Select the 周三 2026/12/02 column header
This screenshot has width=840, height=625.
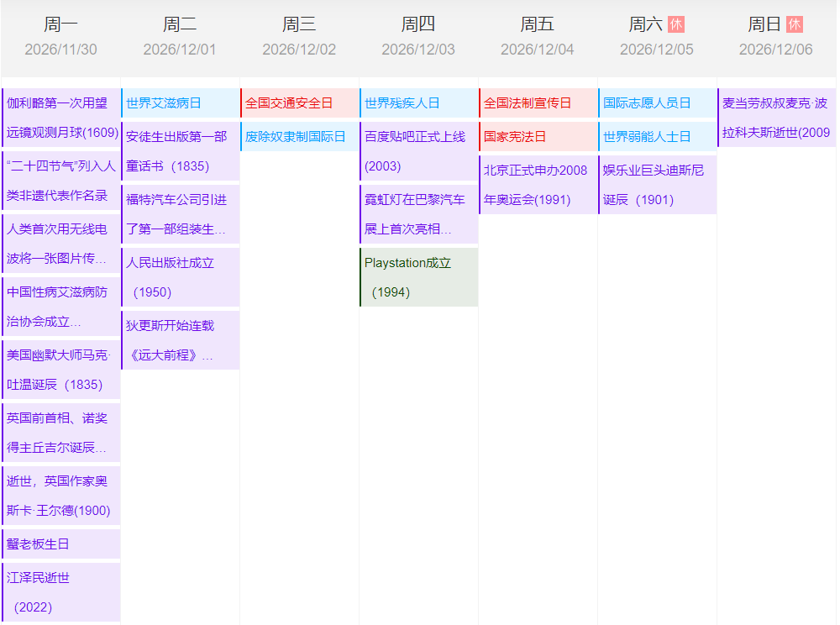(299, 36)
